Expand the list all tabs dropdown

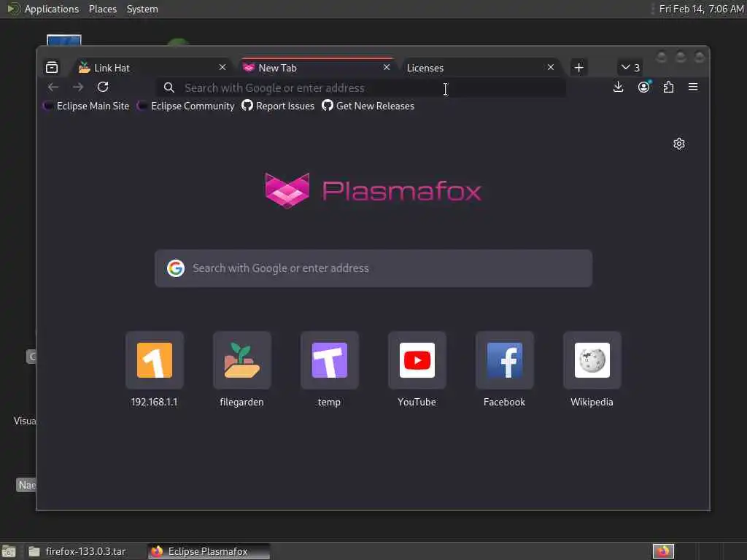pyautogui.click(x=630, y=68)
